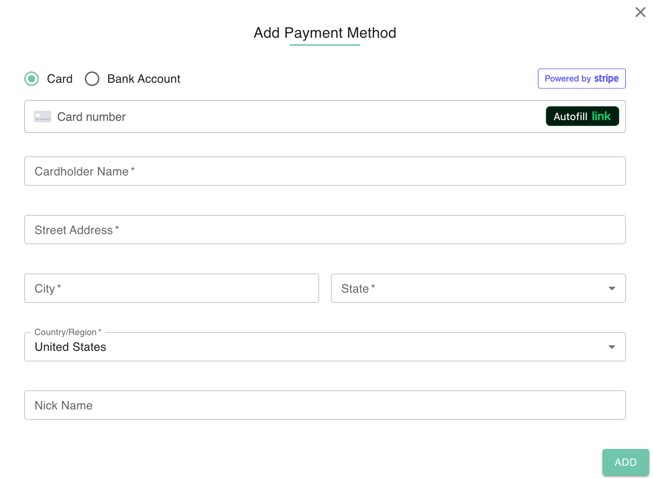Open the State dropdown
Screen dimensions: 653x479
click(478, 288)
